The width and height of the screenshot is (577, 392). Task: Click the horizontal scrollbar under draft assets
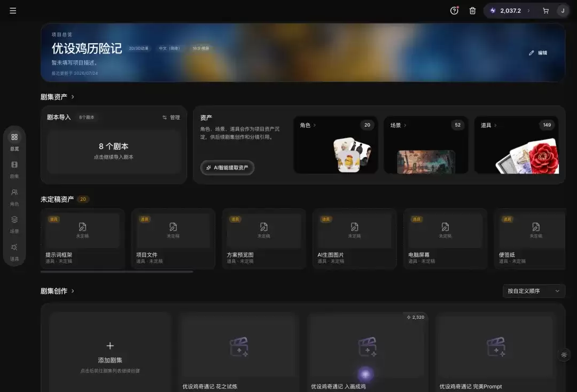[x=116, y=272]
